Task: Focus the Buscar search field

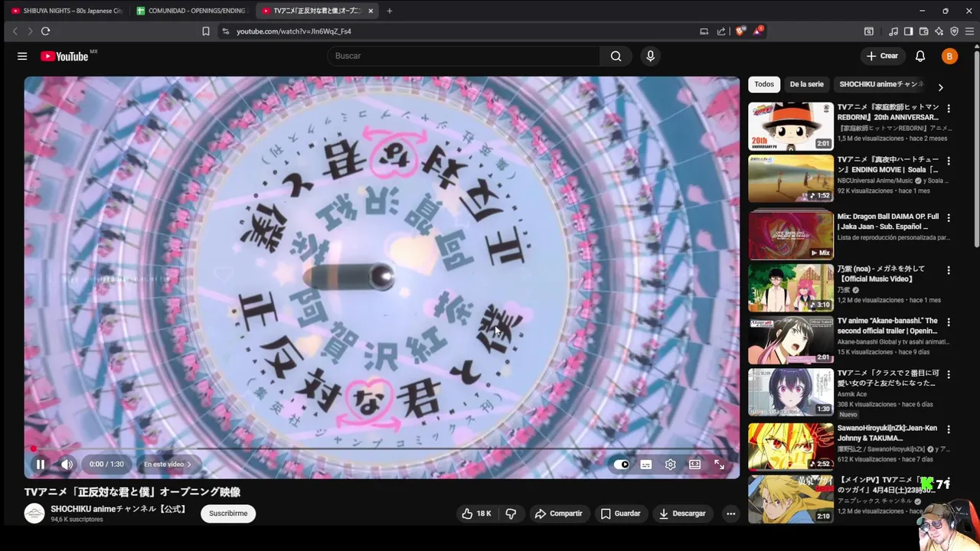Action: pos(463,56)
